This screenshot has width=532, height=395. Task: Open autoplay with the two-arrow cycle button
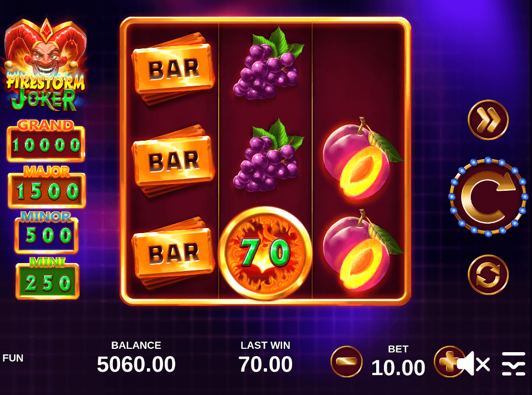tap(488, 275)
